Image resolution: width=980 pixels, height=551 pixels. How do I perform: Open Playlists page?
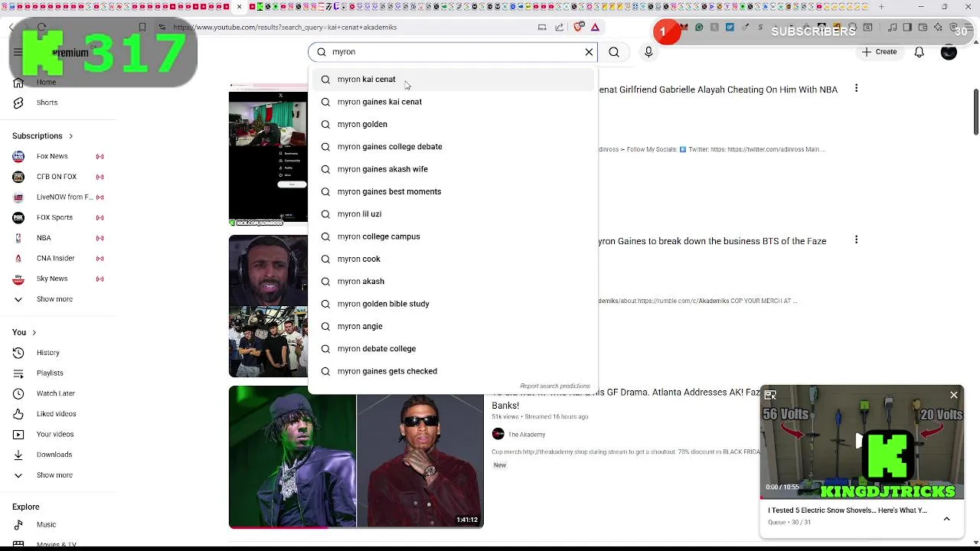coord(50,373)
